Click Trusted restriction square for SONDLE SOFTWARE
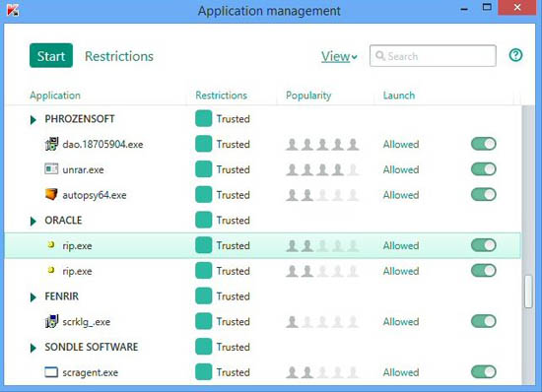Viewport: 542px width, 392px height. point(203,347)
